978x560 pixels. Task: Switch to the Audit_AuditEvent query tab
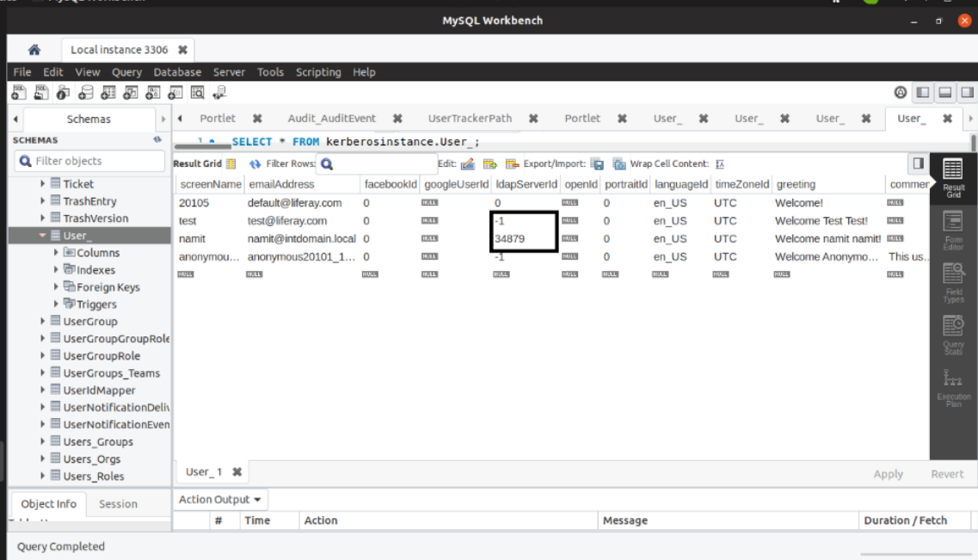[x=332, y=119]
